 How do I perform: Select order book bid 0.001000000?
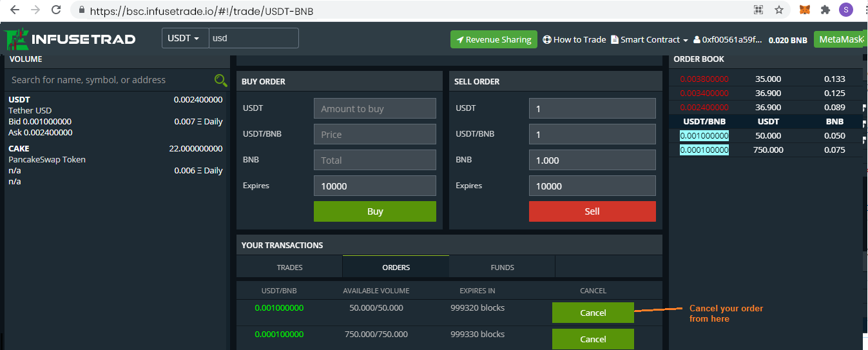pyautogui.click(x=704, y=136)
